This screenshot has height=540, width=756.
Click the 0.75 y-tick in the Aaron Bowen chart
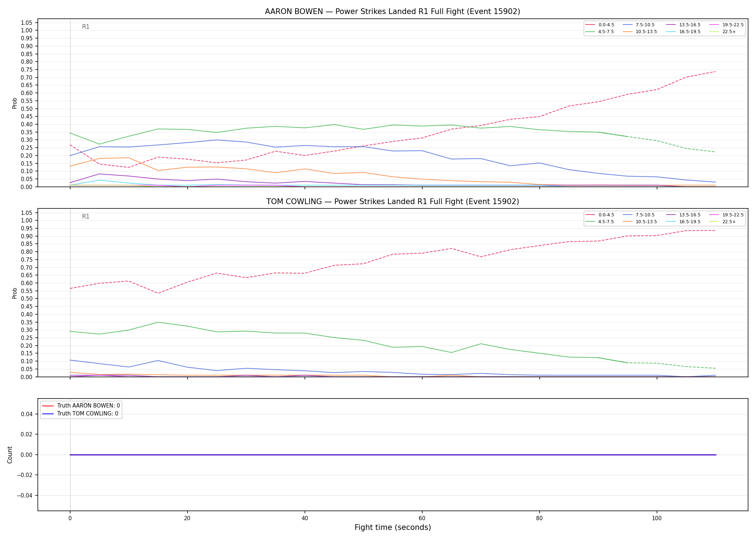pos(27,69)
